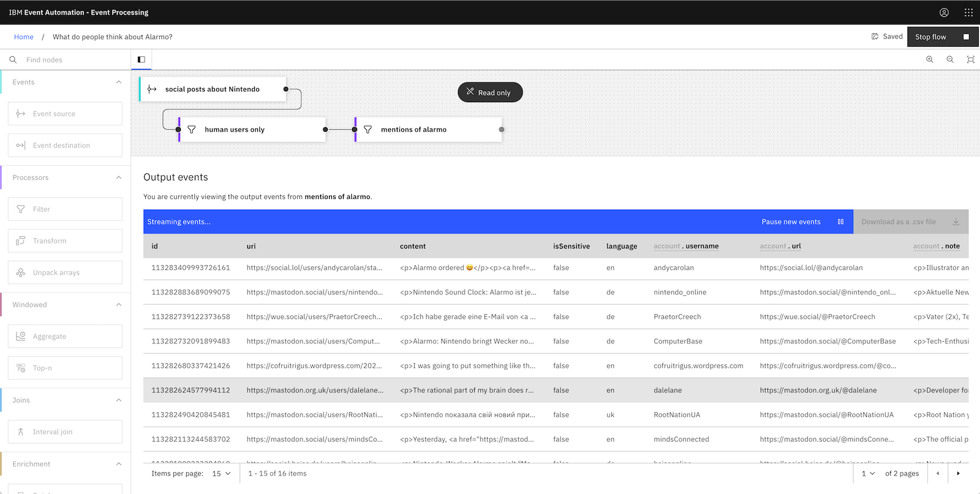This screenshot has height=494, width=980.
Task: Go to Home breadcrumb
Action: click(24, 37)
